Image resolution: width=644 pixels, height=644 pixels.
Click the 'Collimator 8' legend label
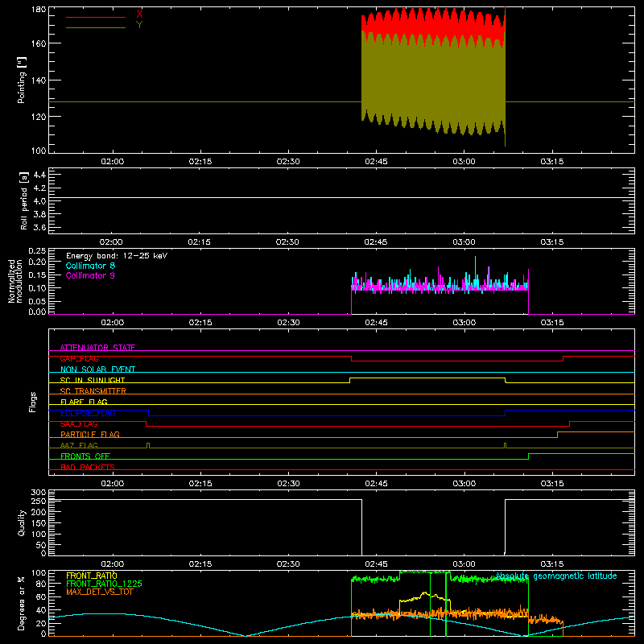[x=90, y=266]
